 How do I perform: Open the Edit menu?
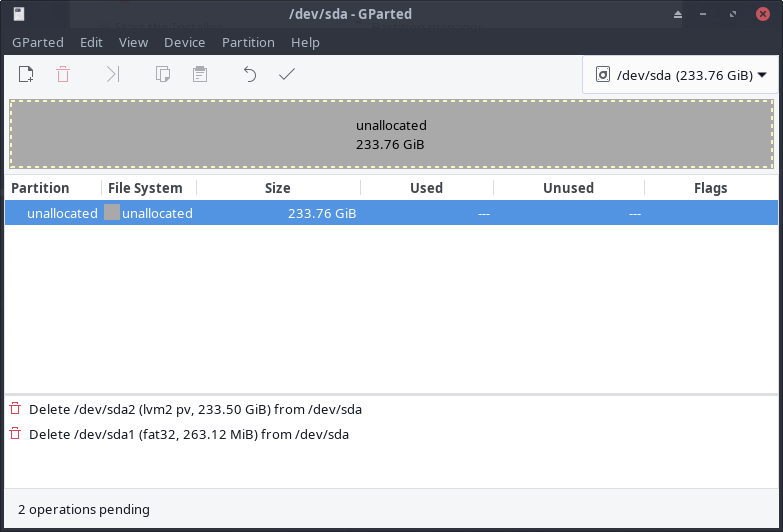pos(91,42)
